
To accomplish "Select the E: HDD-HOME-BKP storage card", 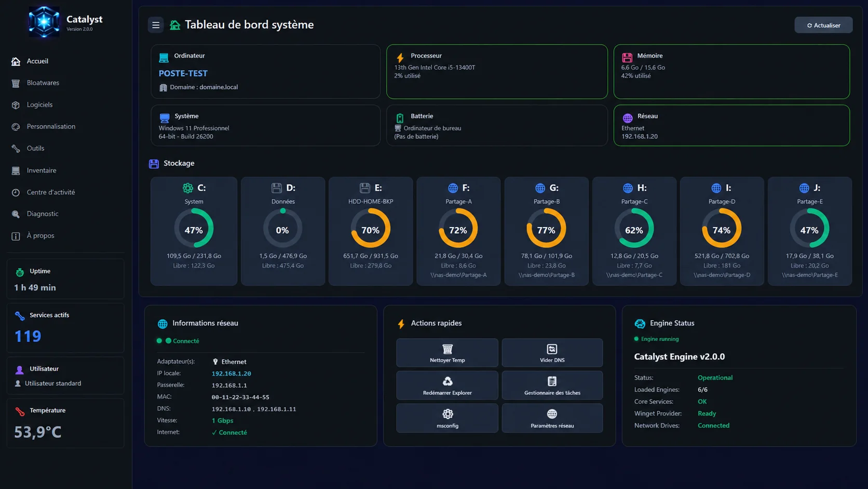I will [x=371, y=231].
